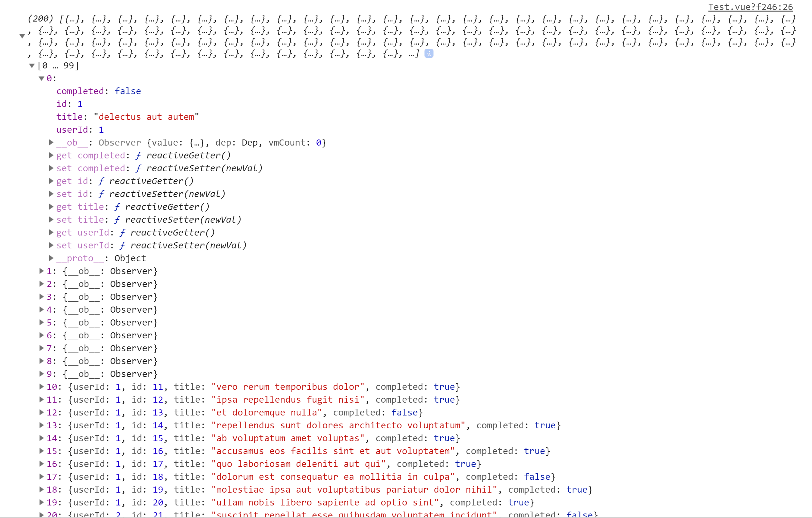812x518 pixels.
Task: Open the Test.vue?f246:26 source link
Action: 750,7
